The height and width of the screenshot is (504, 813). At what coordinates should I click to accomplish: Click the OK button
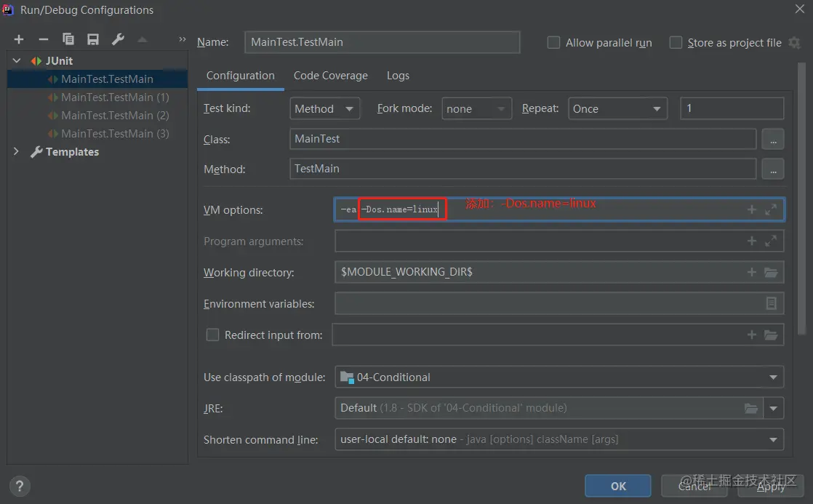pyautogui.click(x=618, y=486)
